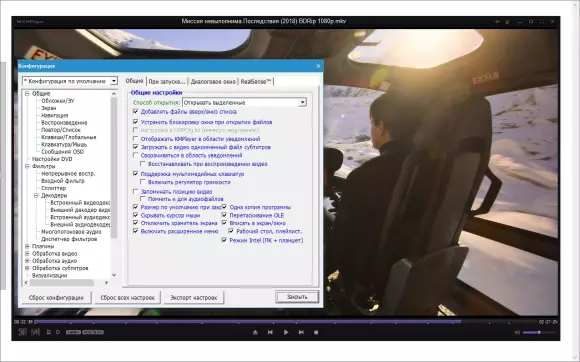The image size is (580, 362).
Task: Skip to the next track
Action: pyautogui.click(x=301, y=332)
